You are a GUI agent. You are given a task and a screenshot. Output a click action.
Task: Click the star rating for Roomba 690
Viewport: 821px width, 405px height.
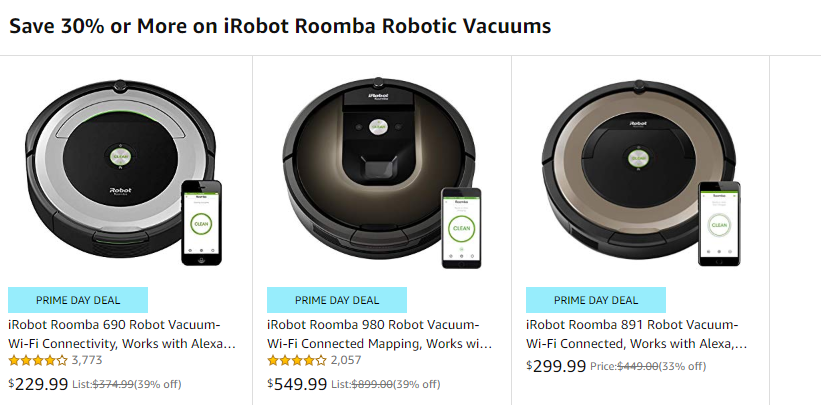(x=37, y=361)
